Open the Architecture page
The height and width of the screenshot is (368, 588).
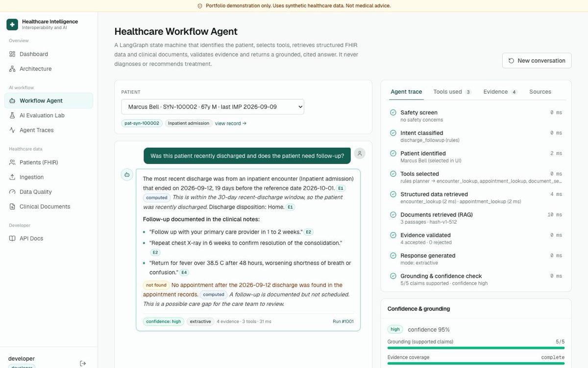(49, 69)
